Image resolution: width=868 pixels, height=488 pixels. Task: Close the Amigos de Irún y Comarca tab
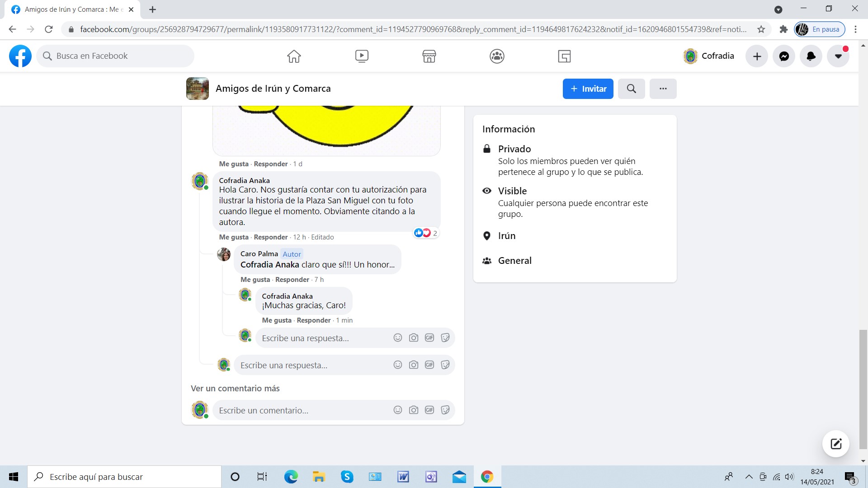coord(131,9)
